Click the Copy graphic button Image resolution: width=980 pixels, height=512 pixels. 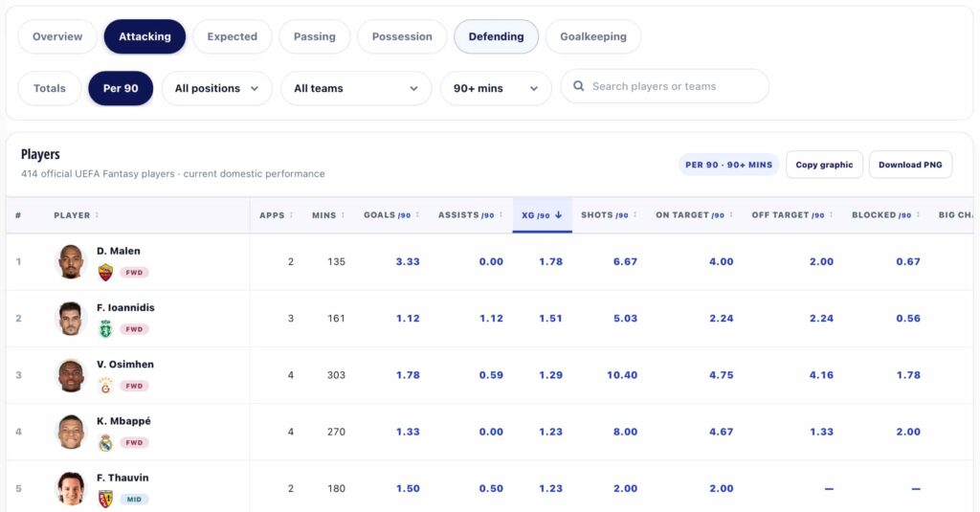[x=824, y=165]
